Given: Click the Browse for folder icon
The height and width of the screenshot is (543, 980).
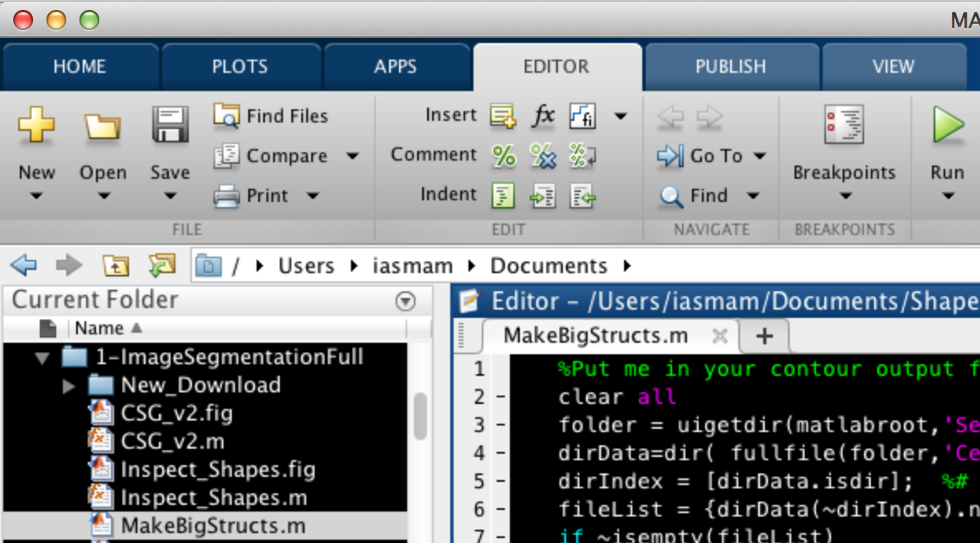Looking at the screenshot, I should point(162,266).
